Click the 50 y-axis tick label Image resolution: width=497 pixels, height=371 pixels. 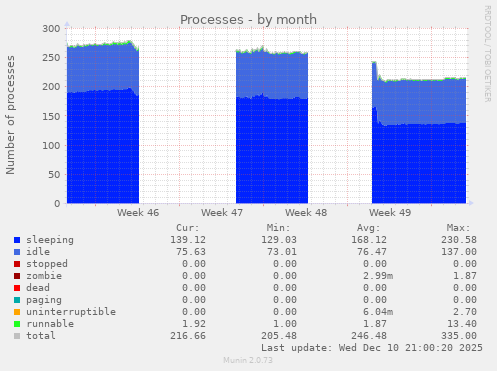(x=54, y=174)
